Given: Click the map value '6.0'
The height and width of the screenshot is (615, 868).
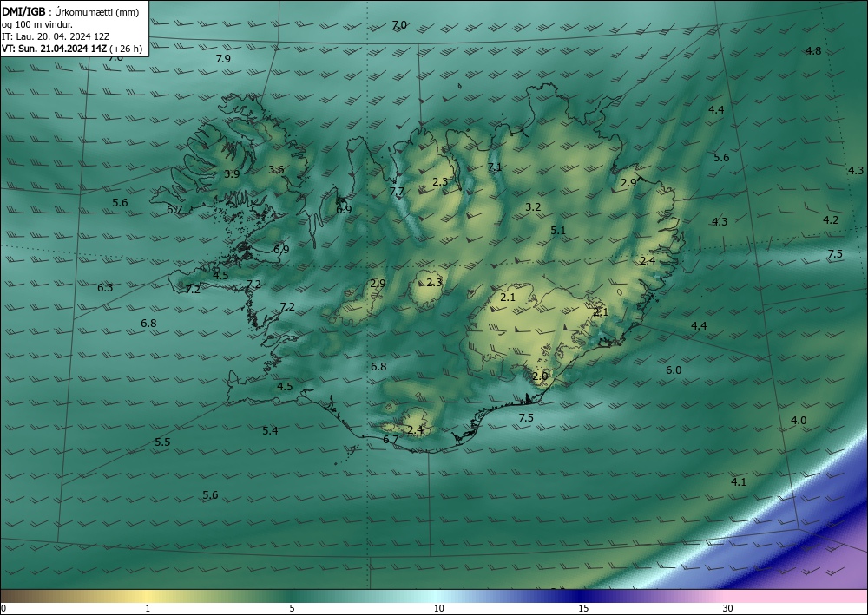Looking at the screenshot, I should pyautogui.click(x=674, y=370).
